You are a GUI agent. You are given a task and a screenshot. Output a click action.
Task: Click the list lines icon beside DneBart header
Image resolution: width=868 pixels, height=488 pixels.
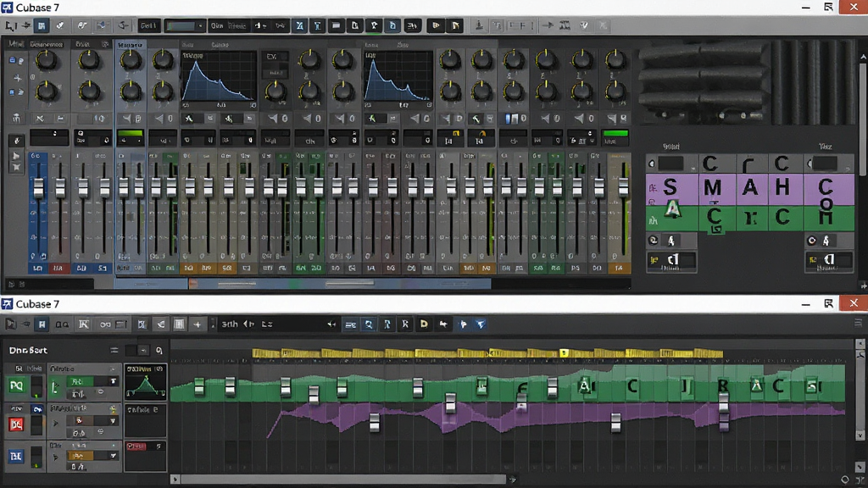[114, 350]
